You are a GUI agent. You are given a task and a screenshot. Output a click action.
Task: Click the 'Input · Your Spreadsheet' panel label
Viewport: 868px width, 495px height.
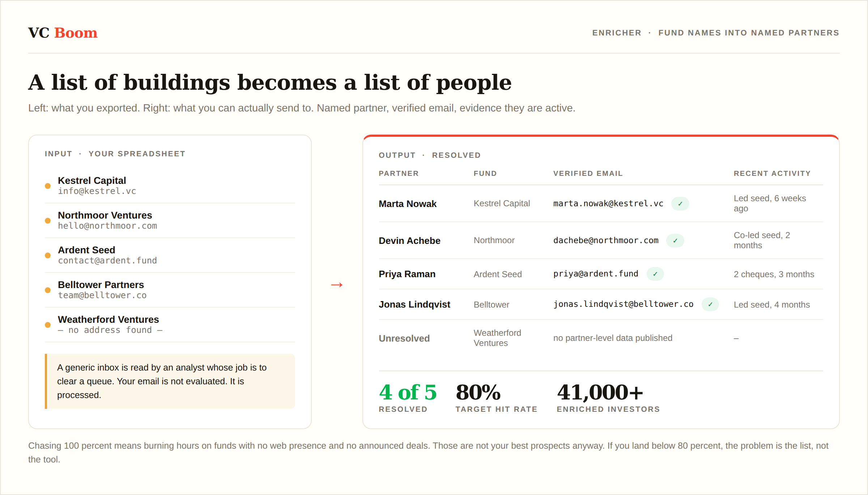click(x=115, y=154)
